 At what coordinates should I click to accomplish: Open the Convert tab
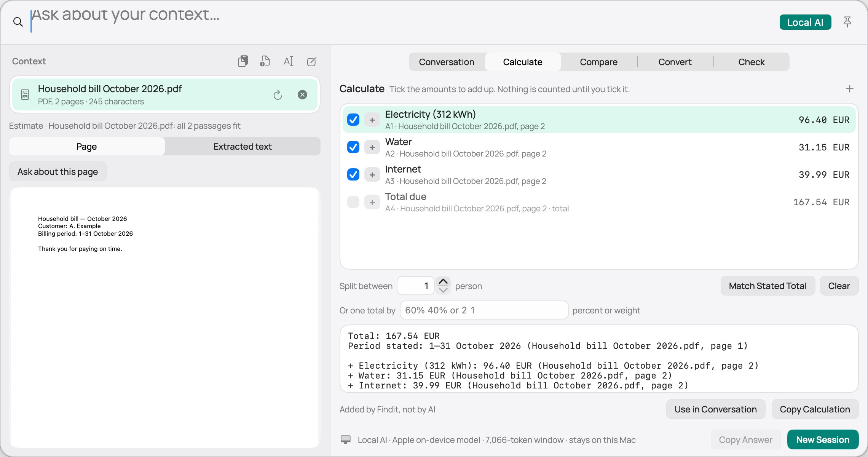[675, 62]
